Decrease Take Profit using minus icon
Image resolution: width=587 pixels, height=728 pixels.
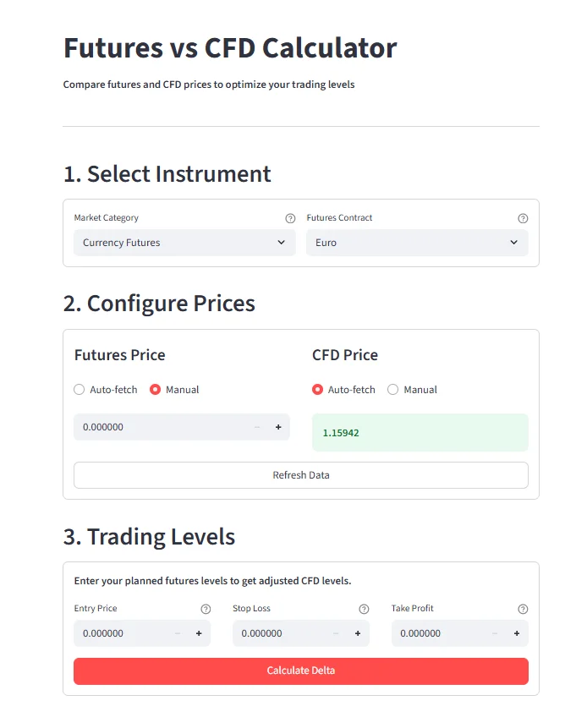pos(495,633)
